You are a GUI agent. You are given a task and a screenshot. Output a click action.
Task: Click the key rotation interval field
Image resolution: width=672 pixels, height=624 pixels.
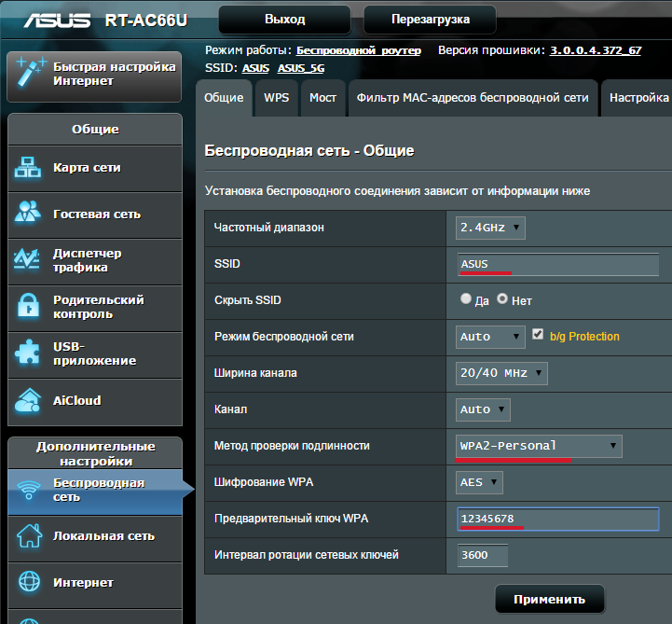click(483, 555)
